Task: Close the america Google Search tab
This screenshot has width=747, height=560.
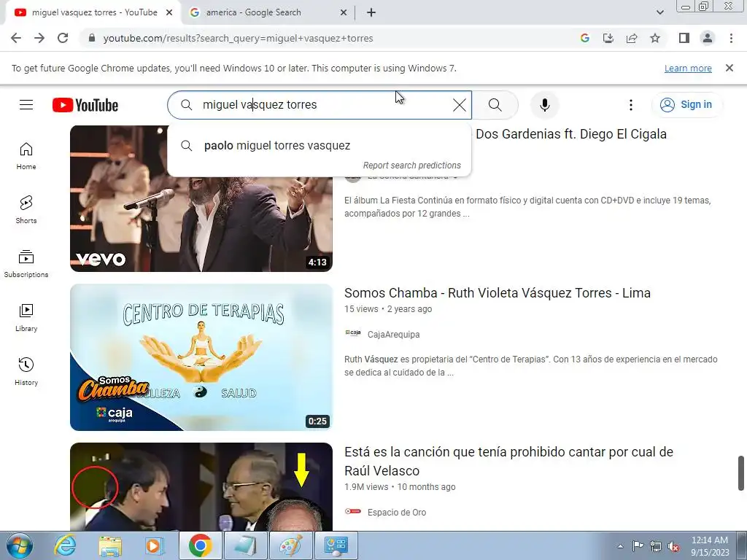Action: tap(344, 13)
